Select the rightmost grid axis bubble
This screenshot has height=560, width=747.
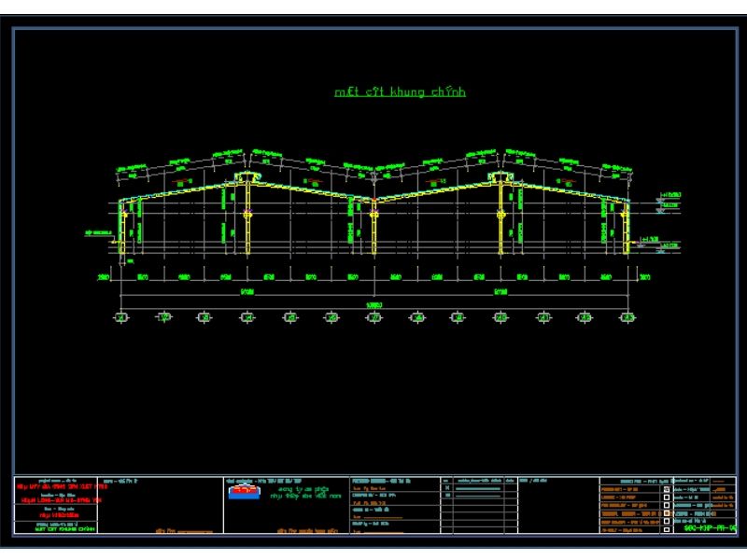pos(627,318)
